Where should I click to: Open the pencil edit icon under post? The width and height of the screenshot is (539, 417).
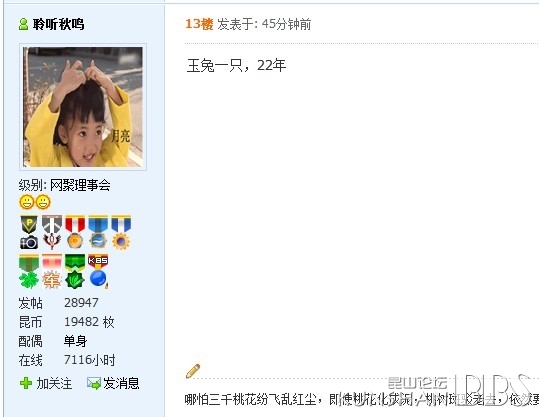[193, 371]
